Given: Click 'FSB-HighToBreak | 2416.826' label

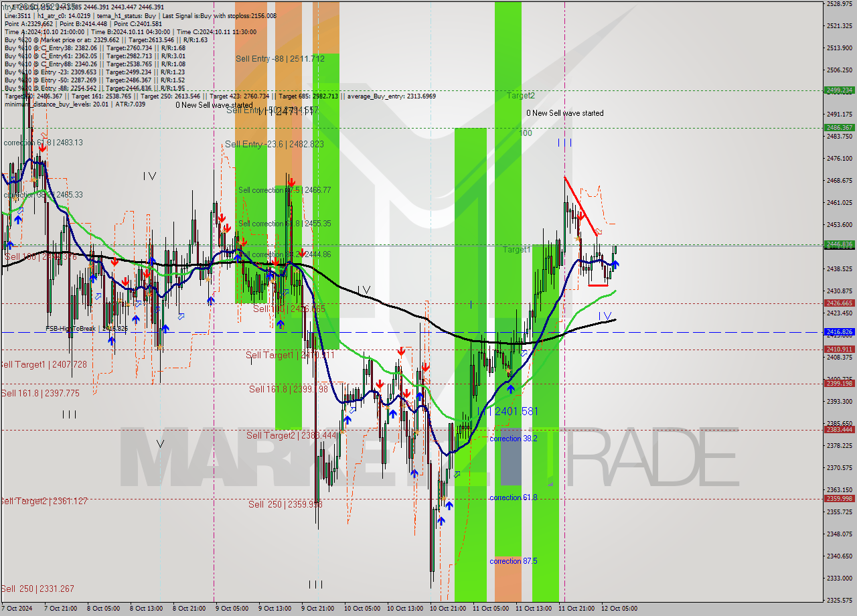Looking at the screenshot, I should coord(86,329).
